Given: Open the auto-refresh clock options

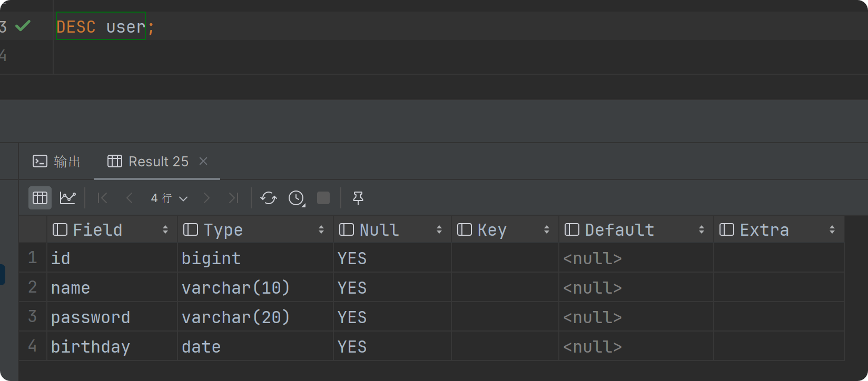Looking at the screenshot, I should click(297, 198).
